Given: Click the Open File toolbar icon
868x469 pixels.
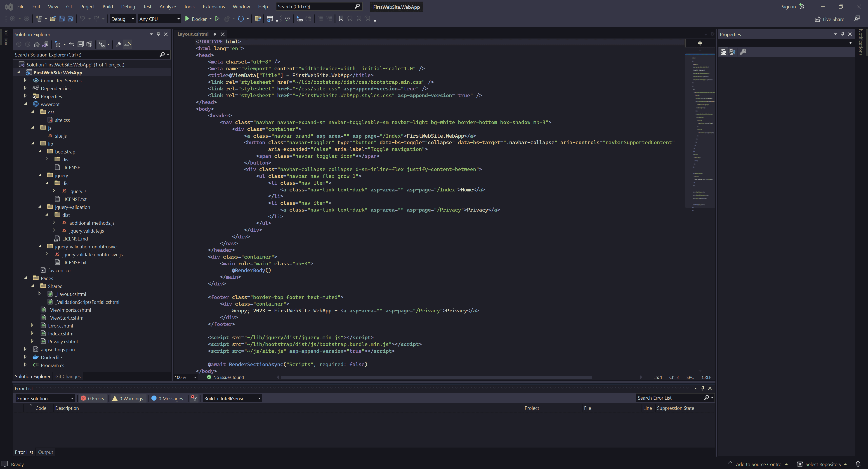Looking at the screenshot, I should pyautogui.click(x=53, y=19).
